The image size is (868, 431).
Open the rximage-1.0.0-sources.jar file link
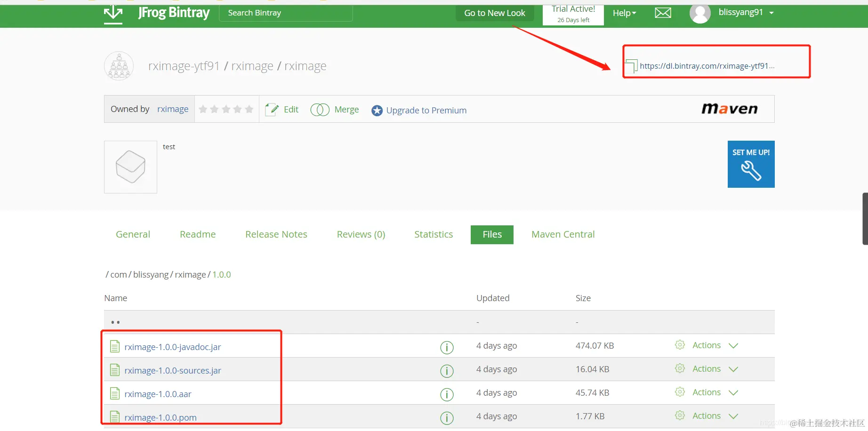click(x=173, y=371)
